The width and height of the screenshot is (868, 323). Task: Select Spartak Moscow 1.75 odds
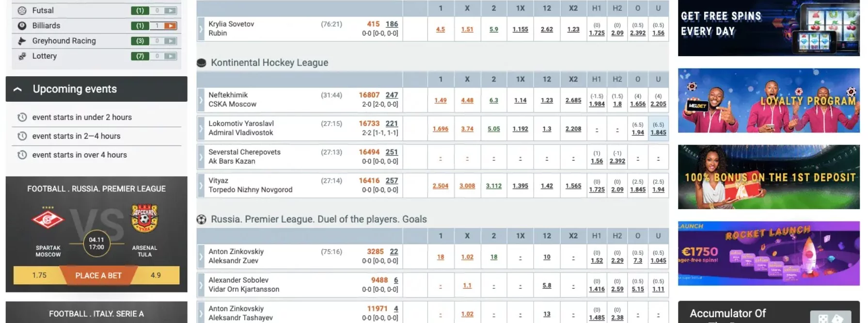point(39,275)
